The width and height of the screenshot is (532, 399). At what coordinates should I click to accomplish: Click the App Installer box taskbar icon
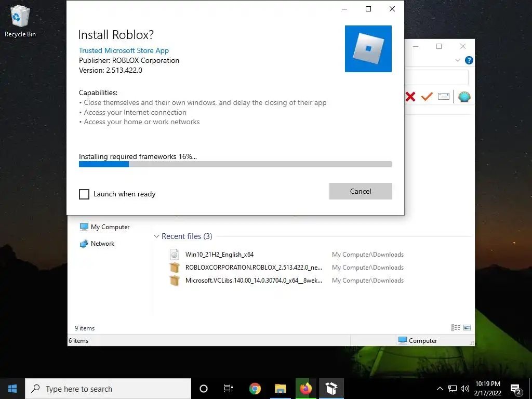331,389
